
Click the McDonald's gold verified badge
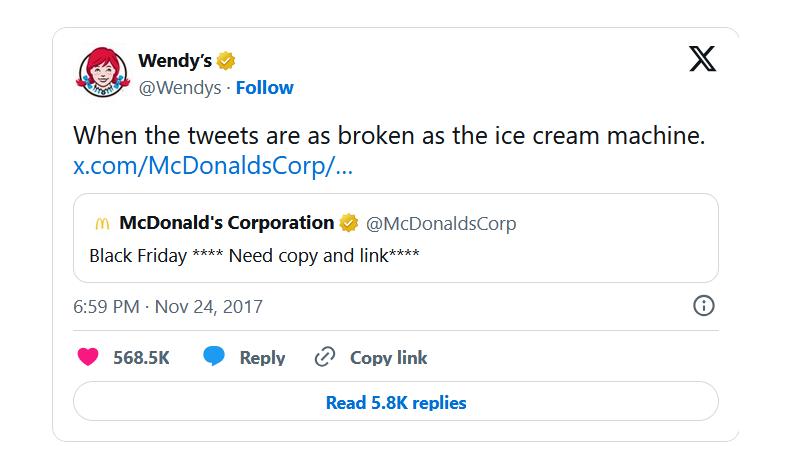[x=349, y=223]
